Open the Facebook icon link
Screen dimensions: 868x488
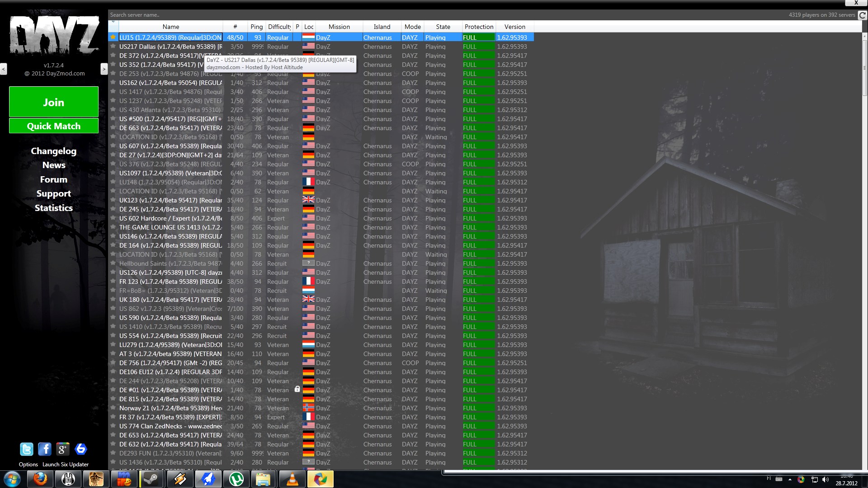coord(44,449)
